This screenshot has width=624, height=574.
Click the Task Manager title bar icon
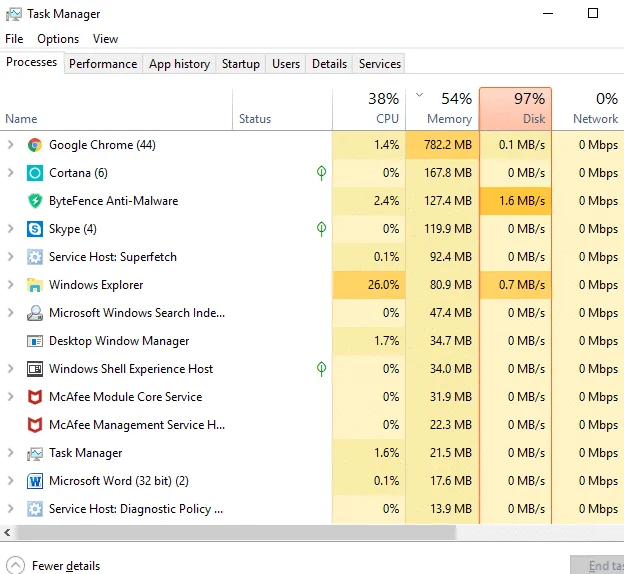coord(14,14)
